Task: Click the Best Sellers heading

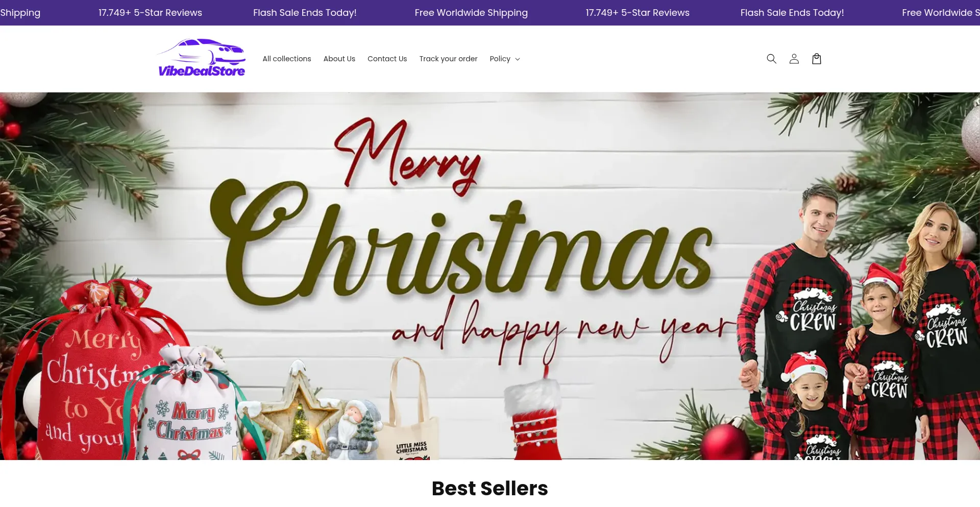Action: (x=490, y=488)
